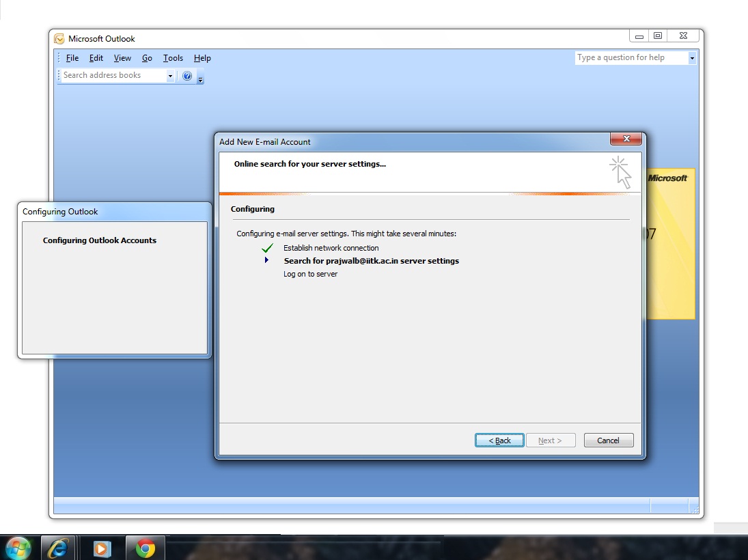The width and height of the screenshot is (748, 560).
Task: Launch Internet Explorer from the taskbar
Action: [x=57, y=548]
